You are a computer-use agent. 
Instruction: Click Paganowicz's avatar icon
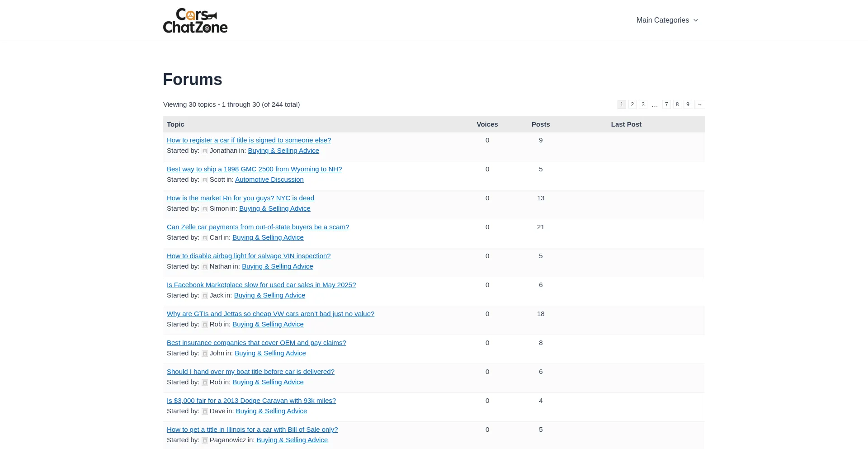pos(205,440)
